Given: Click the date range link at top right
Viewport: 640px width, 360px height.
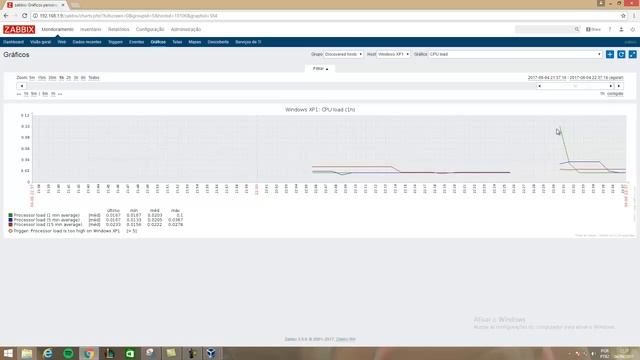Looking at the screenshot, I should 576,78.
